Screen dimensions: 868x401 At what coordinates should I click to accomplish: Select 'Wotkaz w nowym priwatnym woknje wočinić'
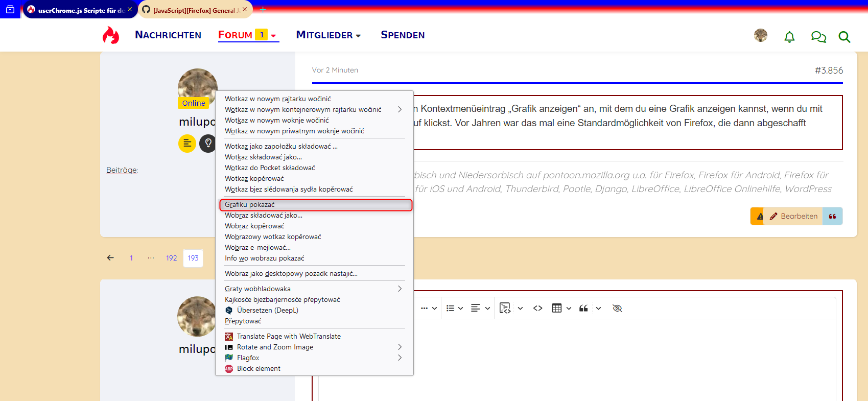pos(314,131)
